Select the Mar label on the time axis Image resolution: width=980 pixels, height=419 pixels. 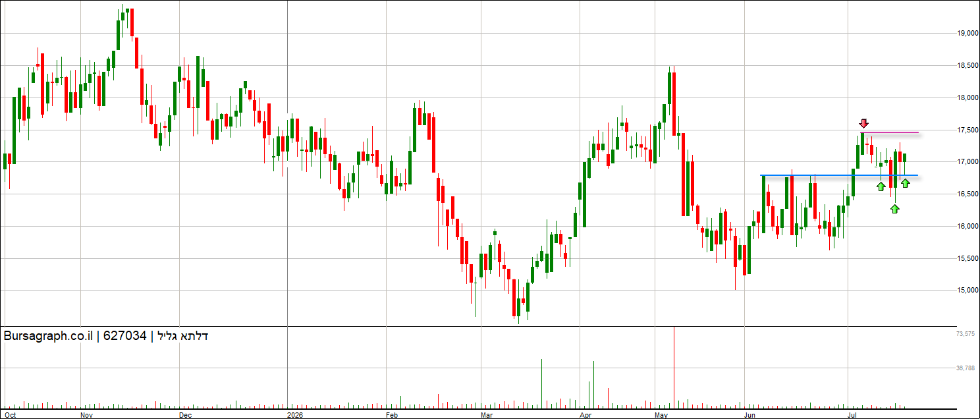point(487,415)
